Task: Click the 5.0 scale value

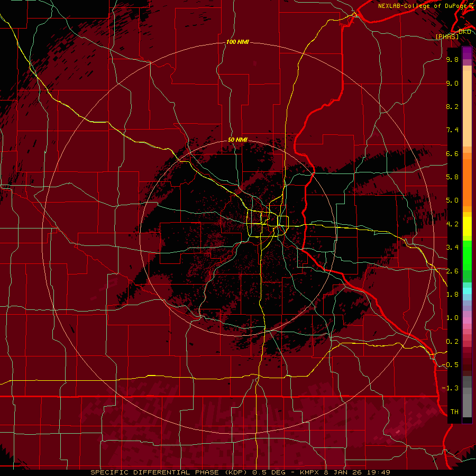Action: point(452,200)
